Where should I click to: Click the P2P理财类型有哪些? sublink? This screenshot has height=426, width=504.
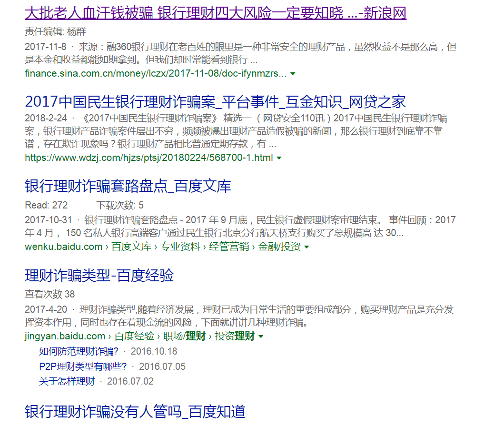coord(83,367)
